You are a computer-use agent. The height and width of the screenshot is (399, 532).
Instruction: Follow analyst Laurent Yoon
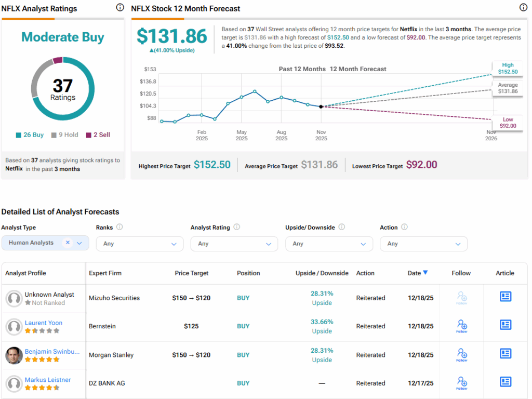coord(461,326)
